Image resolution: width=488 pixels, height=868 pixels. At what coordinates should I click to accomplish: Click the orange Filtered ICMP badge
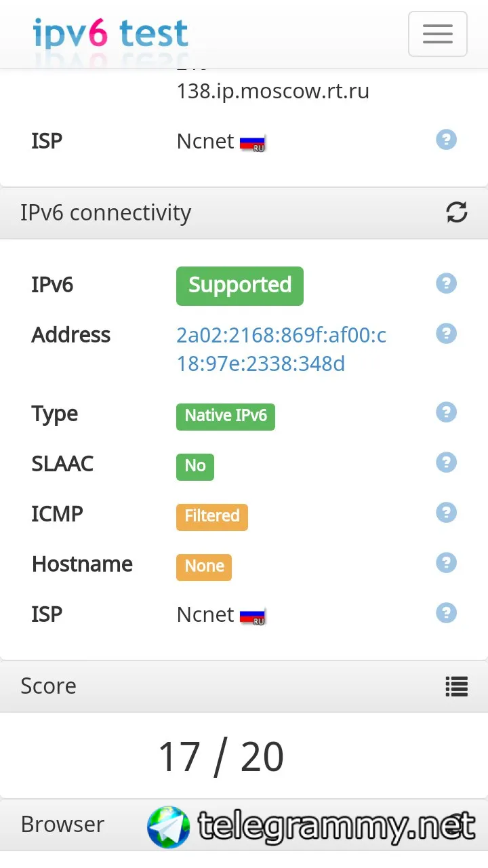click(212, 516)
